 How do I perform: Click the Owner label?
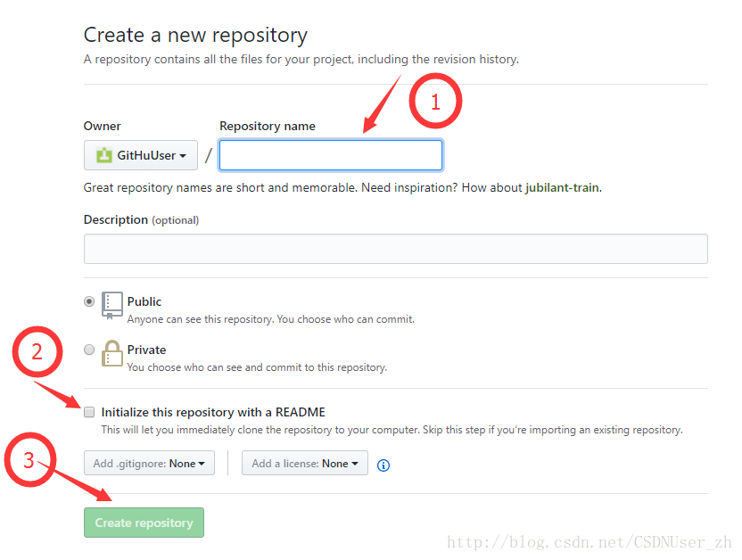click(x=103, y=127)
